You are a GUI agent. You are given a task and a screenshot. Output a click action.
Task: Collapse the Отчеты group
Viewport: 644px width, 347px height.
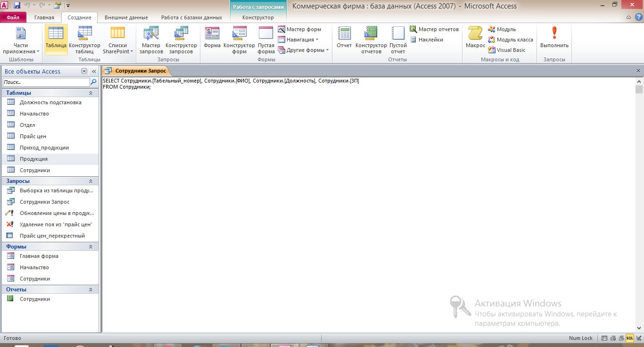91,289
